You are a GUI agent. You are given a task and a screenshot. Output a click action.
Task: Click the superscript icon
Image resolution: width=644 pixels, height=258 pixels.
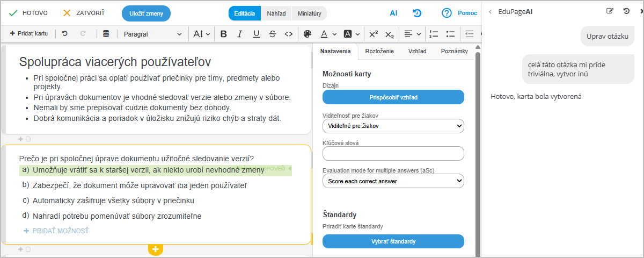(374, 34)
